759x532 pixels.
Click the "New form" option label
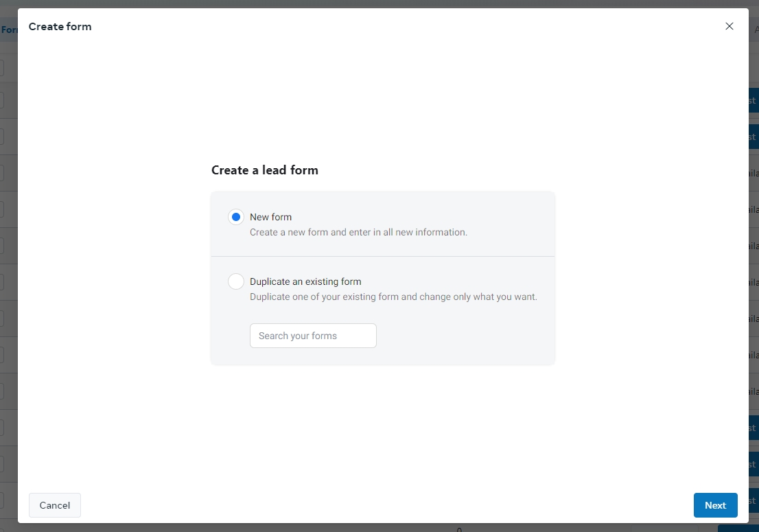[x=270, y=217]
